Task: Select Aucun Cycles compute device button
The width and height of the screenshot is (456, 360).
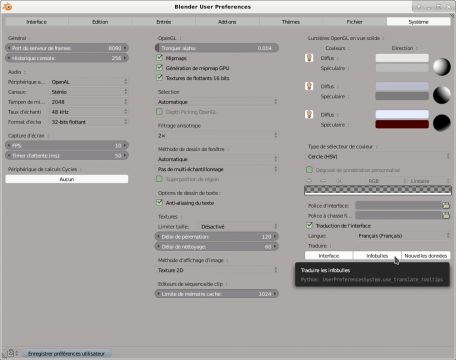Action: (67, 179)
